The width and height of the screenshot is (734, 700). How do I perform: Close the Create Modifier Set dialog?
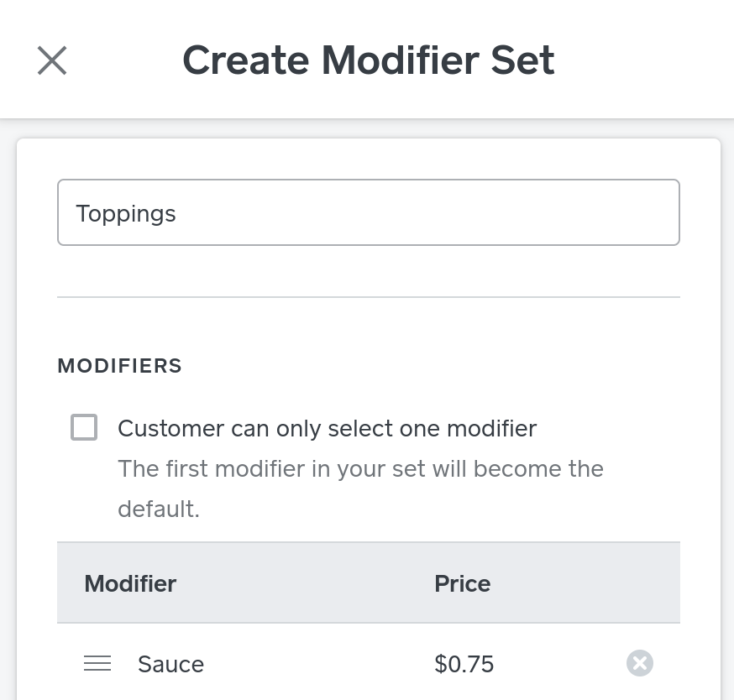[52, 60]
